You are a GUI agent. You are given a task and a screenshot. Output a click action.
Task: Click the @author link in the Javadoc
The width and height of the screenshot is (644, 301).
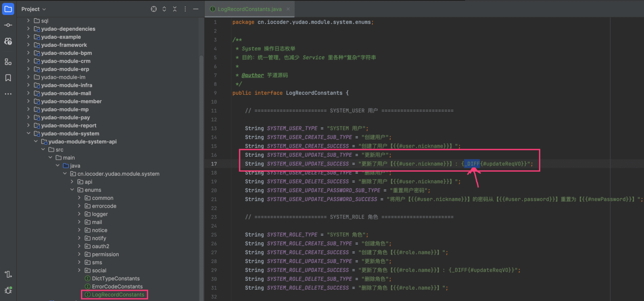click(x=253, y=75)
